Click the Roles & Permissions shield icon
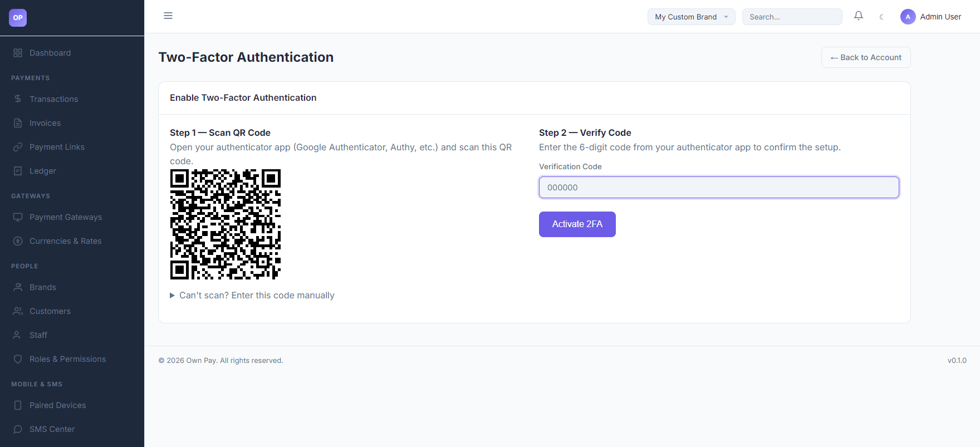 point(18,359)
